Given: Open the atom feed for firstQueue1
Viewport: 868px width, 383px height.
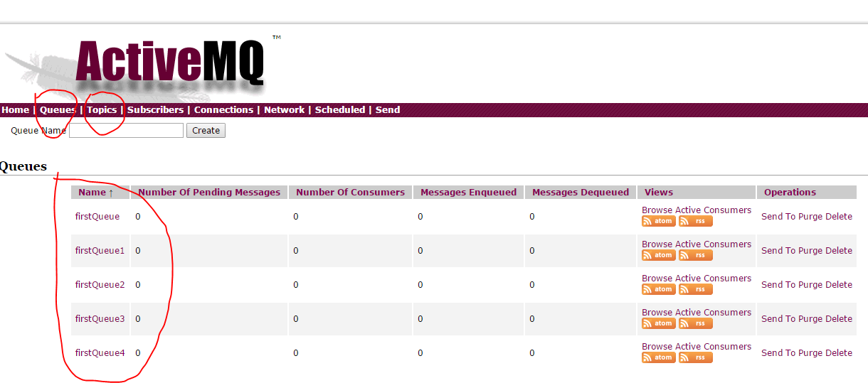Looking at the screenshot, I should 658,255.
